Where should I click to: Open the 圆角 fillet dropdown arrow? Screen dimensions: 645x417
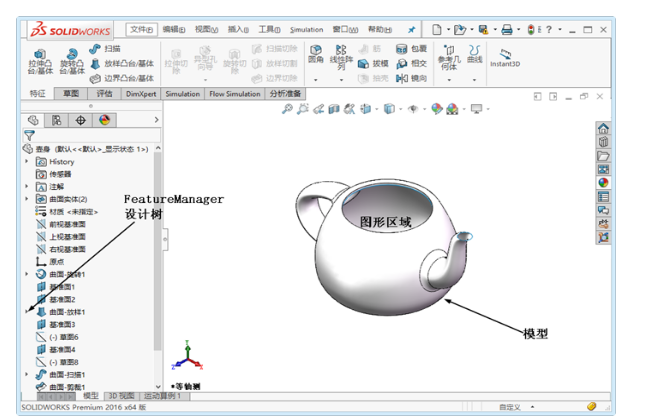coord(316,80)
